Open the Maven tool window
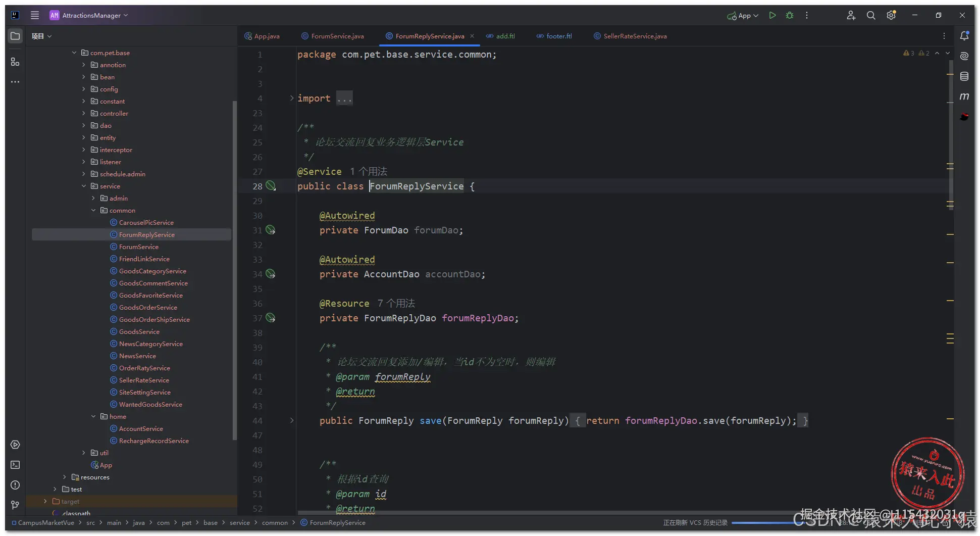 pyautogui.click(x=964, y=96)
